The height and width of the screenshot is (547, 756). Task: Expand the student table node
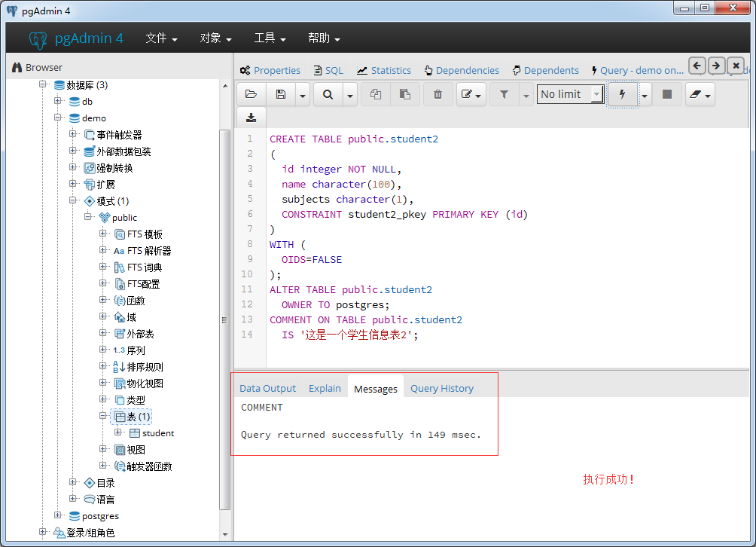[x=117, y=432]
